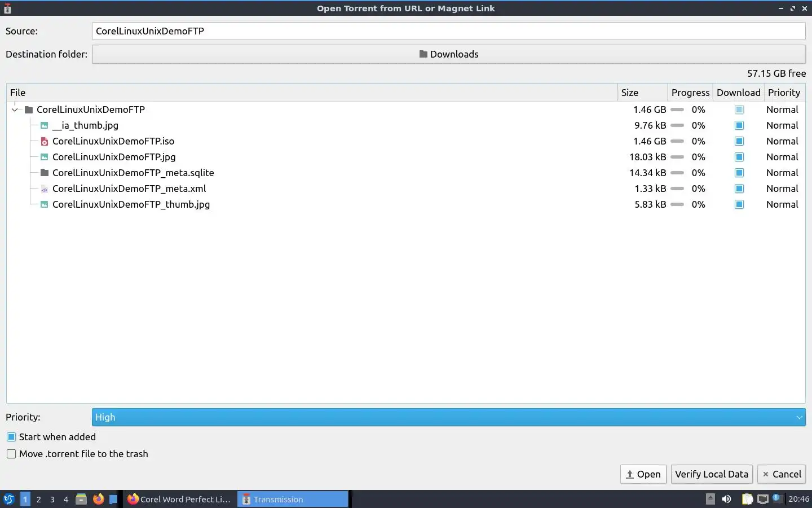This screenshot has height=508, width=812.
Task: Sort the list by the Size column header
Action: pyautogui.click(x=642, y=93)
